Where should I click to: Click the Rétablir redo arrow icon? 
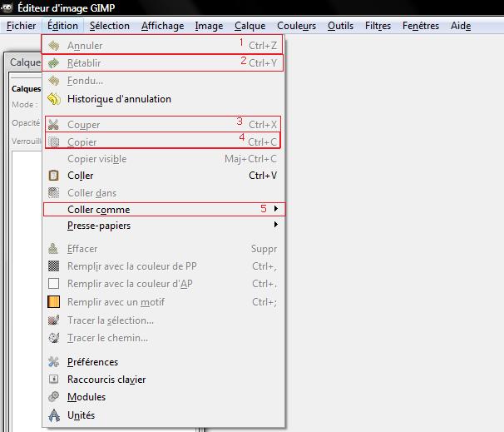pyautogui.click(x=54, y=63)
